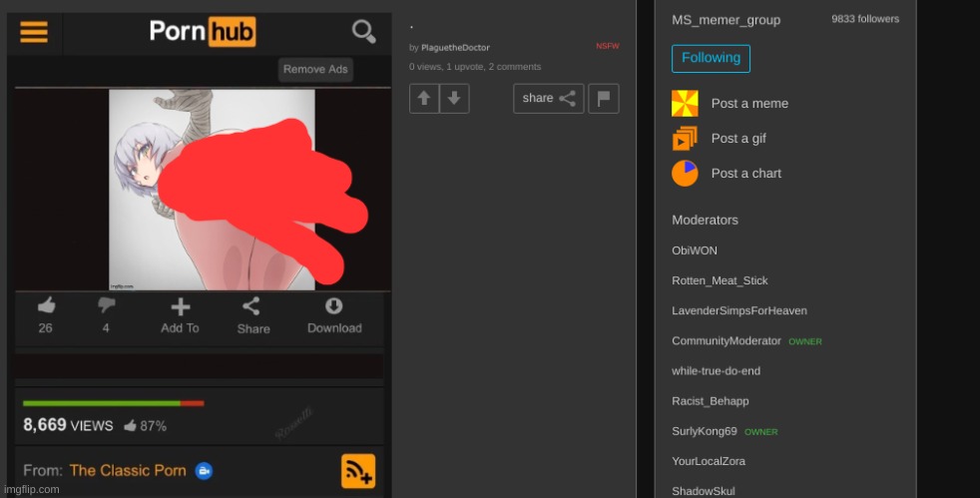Viewport: 980px width, 498px height.
Task: Click the orange RSS subscribe icon
Action: tap(358, 470)
